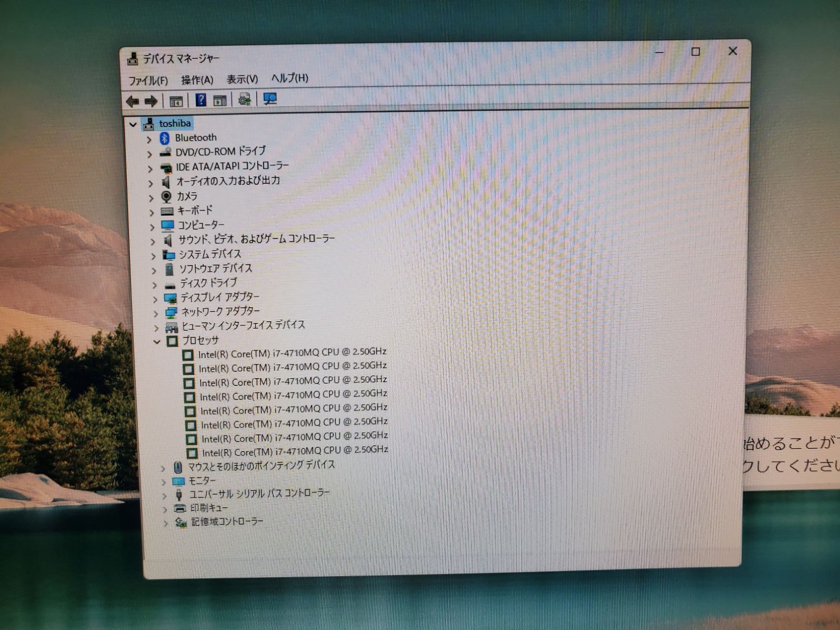This screenshot has width=840, height=630.
Task: Open the ファイル(F) menu
Action: (x=148, y=81)
